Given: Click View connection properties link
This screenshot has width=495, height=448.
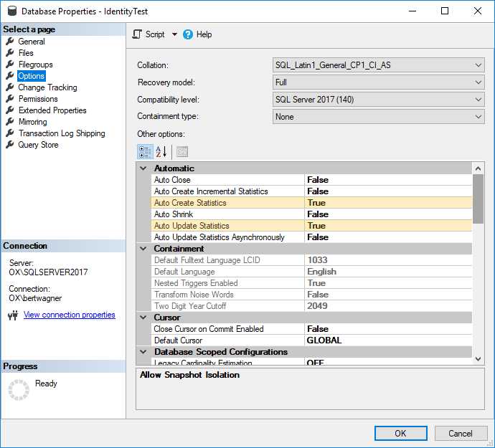Looking at the screenshot, I should (69, 315).
